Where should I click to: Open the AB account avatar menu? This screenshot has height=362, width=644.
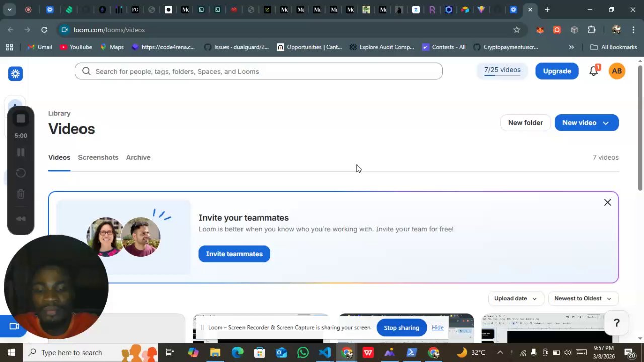point(617,71)
